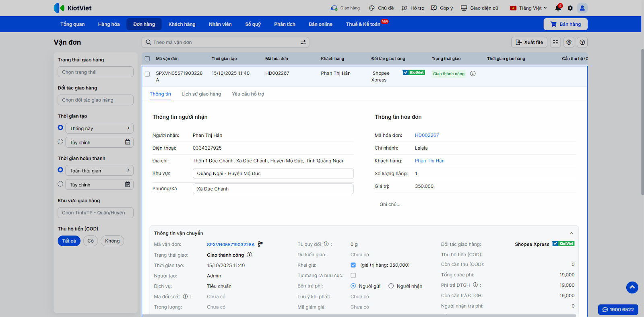The height and width of the screenshot is (317, 644).
Task: Click the search filter sliders icon
Action: [303, 42]
